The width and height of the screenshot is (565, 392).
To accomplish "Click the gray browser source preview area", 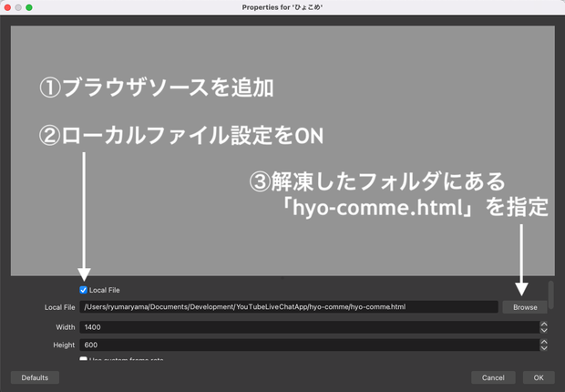I will pos(282,150).
